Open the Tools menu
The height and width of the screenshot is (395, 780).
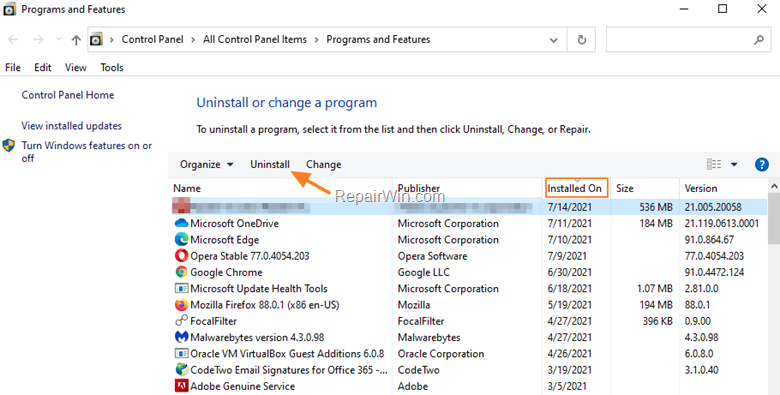112,68
